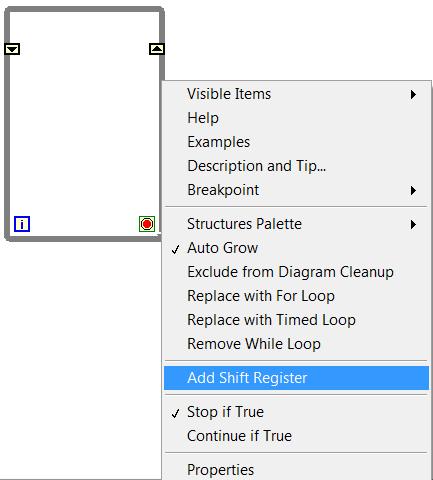Expand the Breakpoint submenu arrow
Screen dimensions: 433x480
coord(413,190)
